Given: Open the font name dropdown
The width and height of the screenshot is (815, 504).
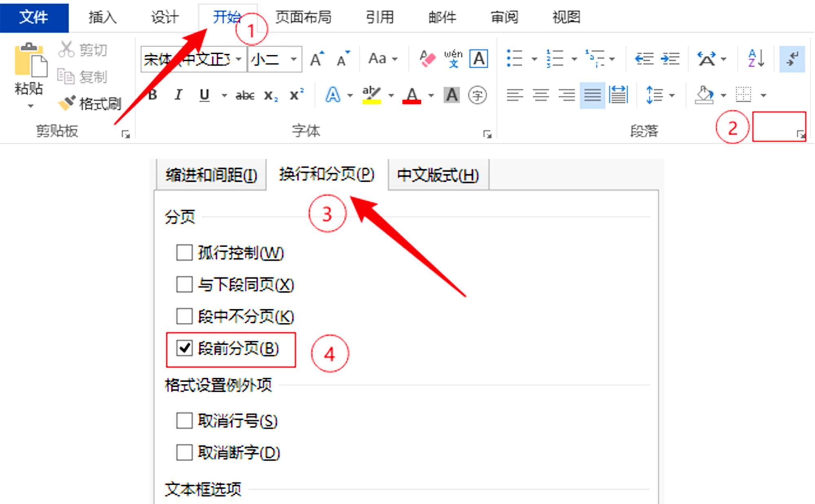Looking at the screenshot, I should [239, 58].
